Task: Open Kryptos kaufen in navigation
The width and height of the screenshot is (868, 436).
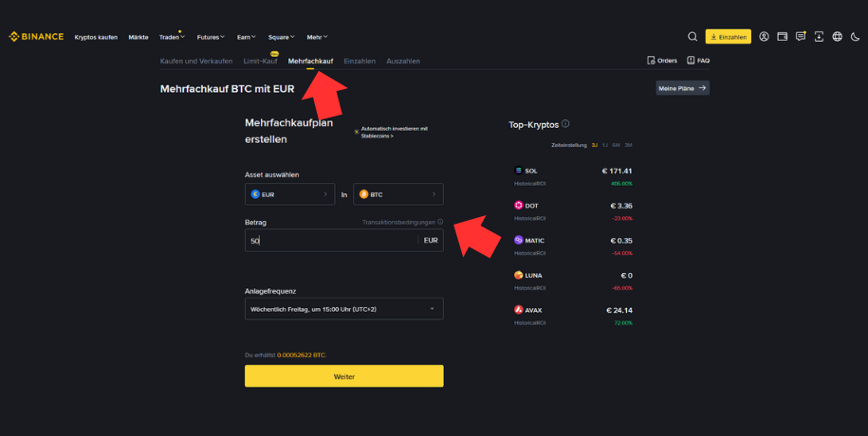Action: click(96, 37)
